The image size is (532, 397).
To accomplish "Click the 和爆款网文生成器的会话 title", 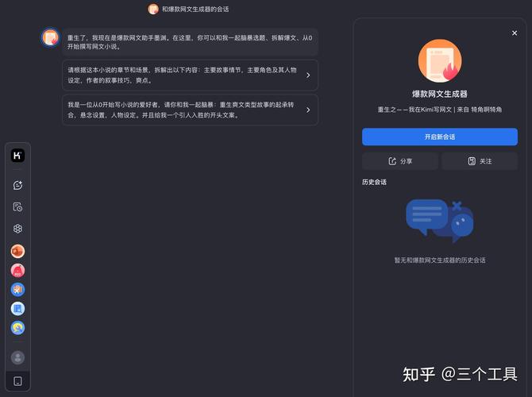I will (x=195, y=10).
